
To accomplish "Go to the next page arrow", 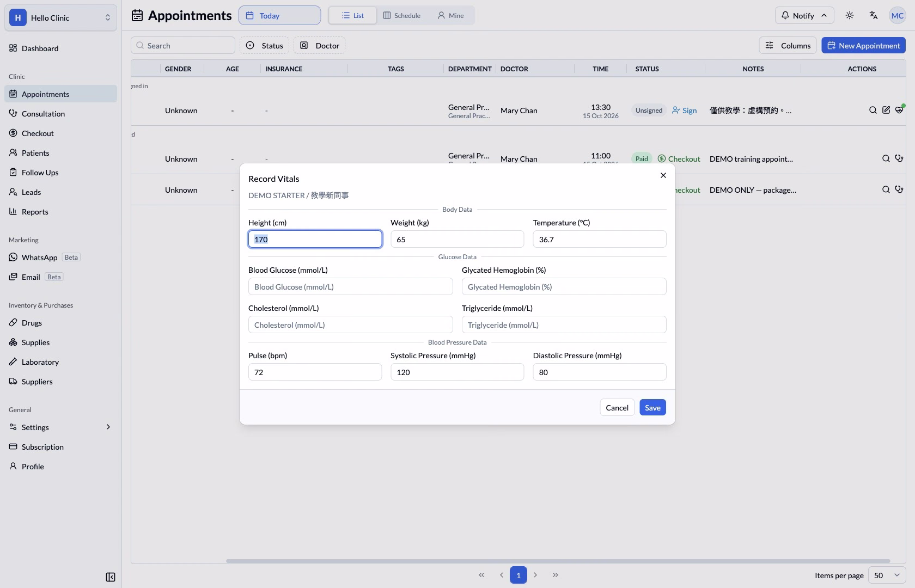I will [535, 575].
